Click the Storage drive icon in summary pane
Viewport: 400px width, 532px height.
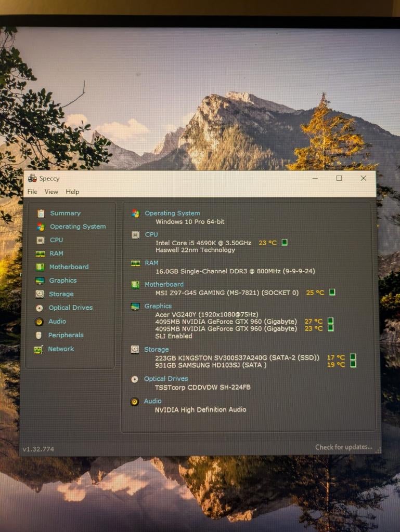point(135,350)
